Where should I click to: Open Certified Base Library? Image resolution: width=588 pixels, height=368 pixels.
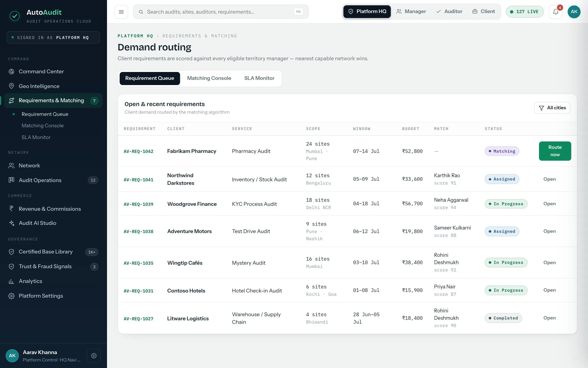pos(53,252)
